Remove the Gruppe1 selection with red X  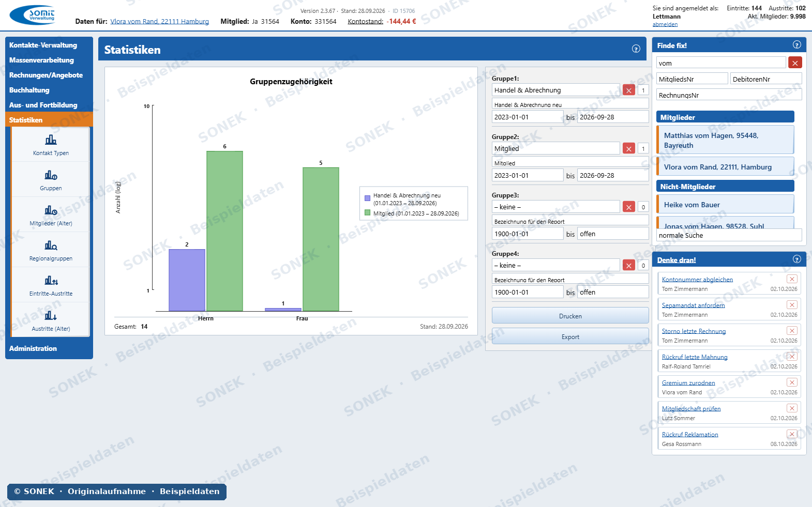[x=629, y=90]
